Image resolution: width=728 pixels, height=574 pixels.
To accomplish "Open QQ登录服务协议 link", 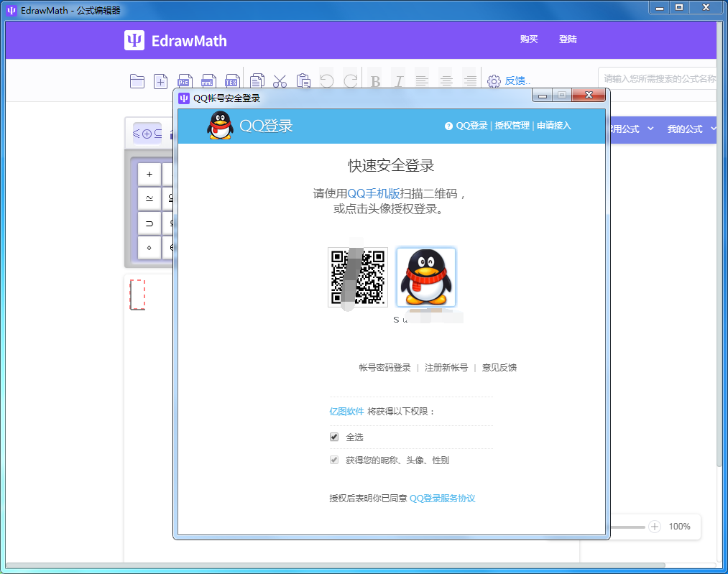I will (443, 499).
